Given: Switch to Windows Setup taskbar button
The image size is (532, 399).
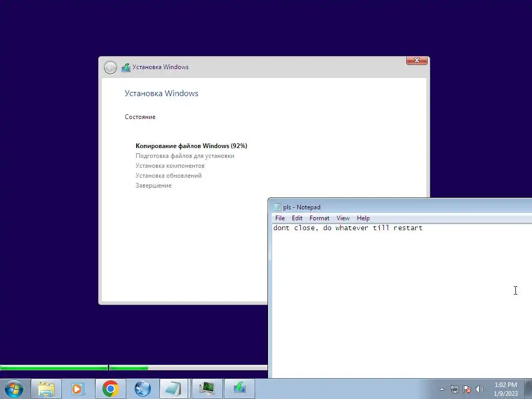Looking at the screenshot, I should pyautogui.click(x=239, y=389).
